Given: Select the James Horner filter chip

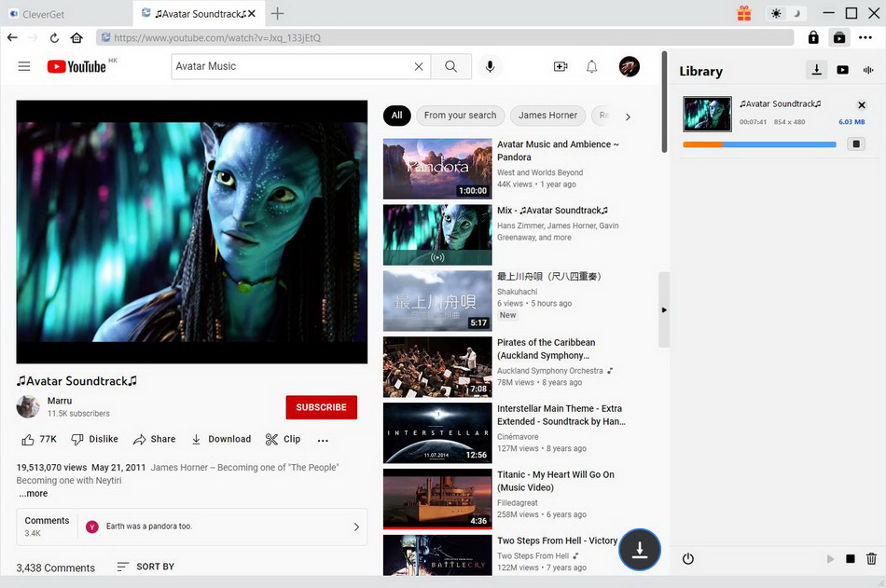Looking at the screenshot, I should point(547,116).
